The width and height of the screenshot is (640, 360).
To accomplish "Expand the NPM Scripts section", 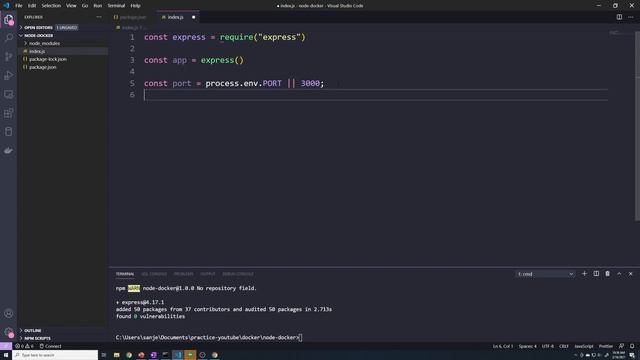I will pyautogui.click(x=37, y=338).
